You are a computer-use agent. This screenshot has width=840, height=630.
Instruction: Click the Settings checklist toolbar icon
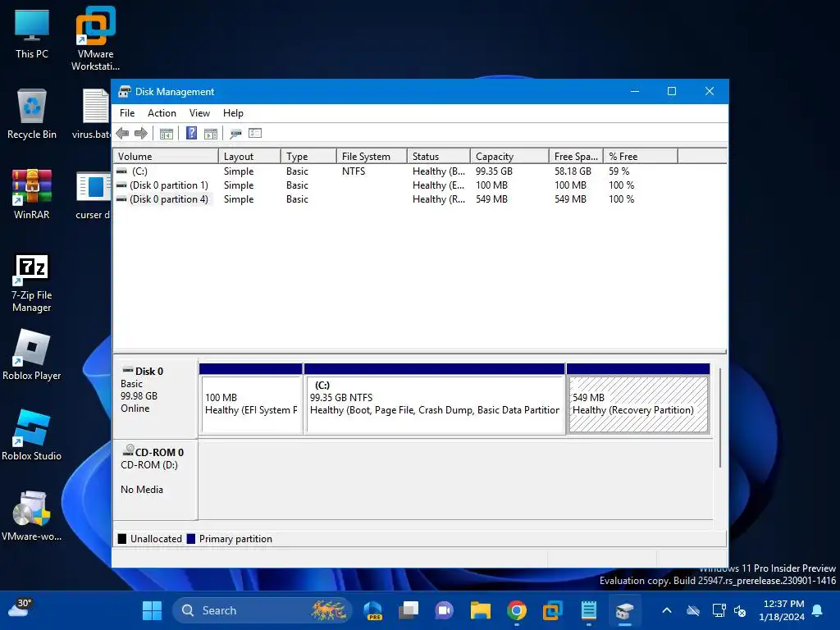[255, 133]
